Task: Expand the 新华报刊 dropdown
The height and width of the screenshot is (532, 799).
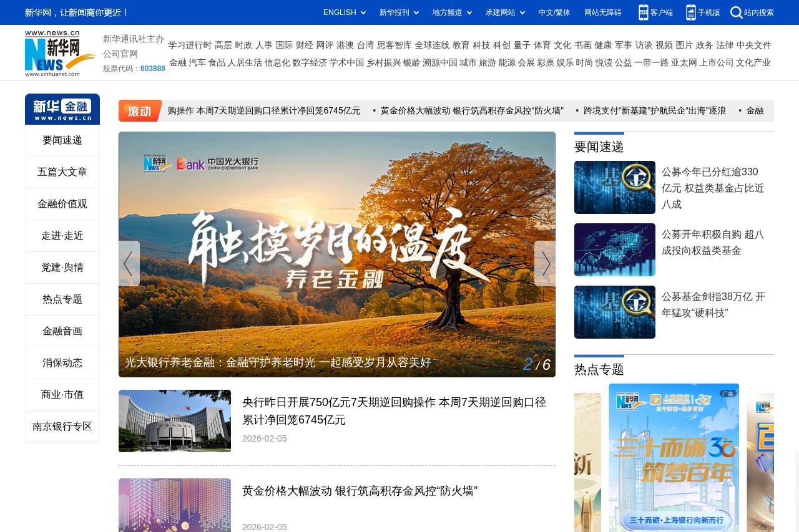Action: point(399,12)
